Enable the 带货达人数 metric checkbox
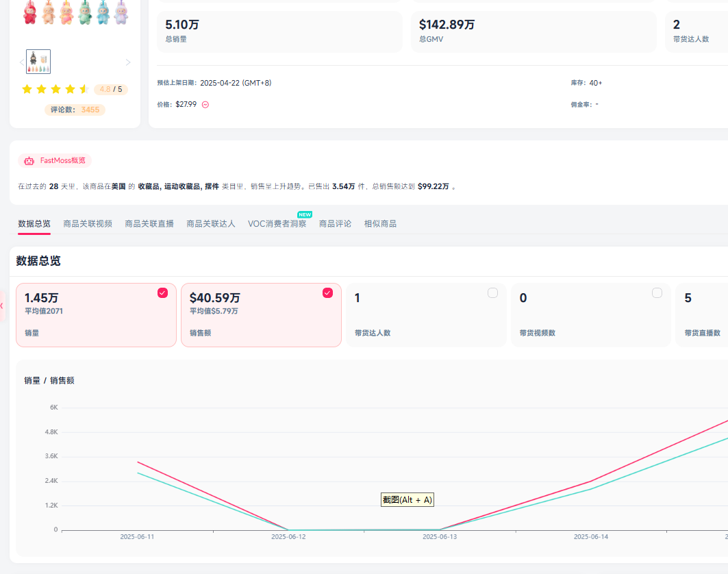This screenshot has width=728, height=574. click(492, 292)
